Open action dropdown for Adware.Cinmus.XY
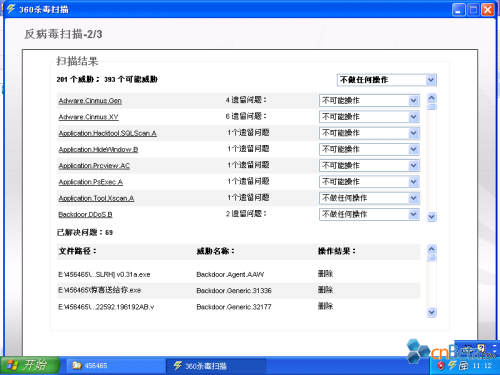The image size is (500, 375). (369, 117)
